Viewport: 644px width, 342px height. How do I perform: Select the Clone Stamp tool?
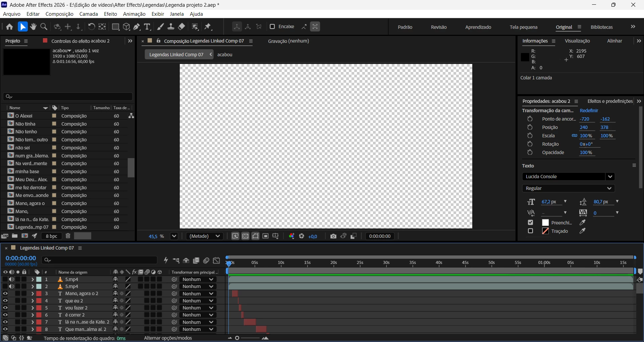tap(171, 27)
